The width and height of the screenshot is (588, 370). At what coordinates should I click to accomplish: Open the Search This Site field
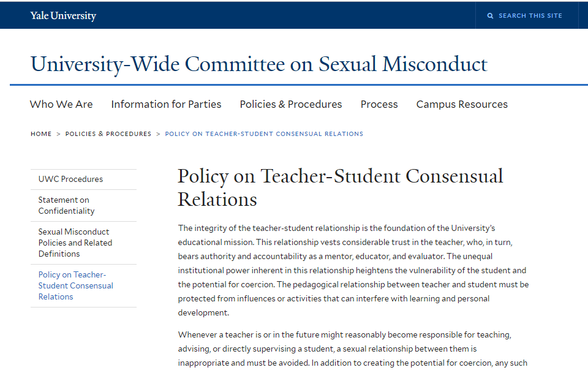pos(530,16)
